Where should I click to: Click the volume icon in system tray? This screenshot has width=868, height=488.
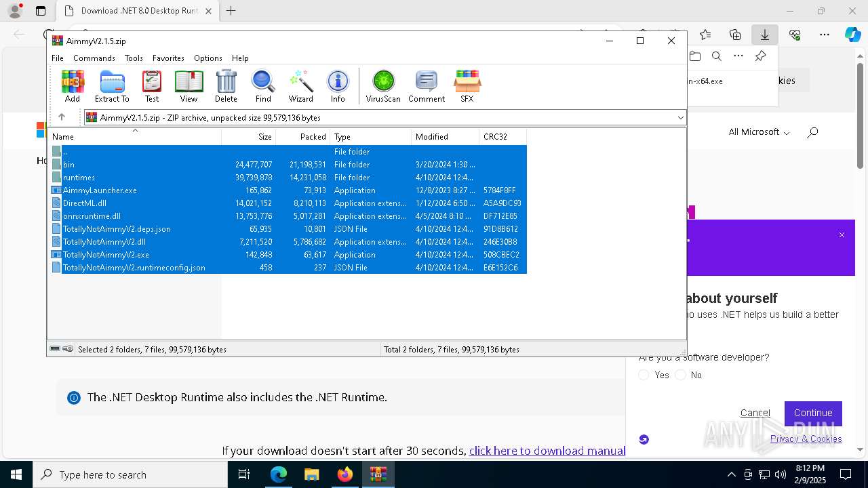tap(781, 474)
